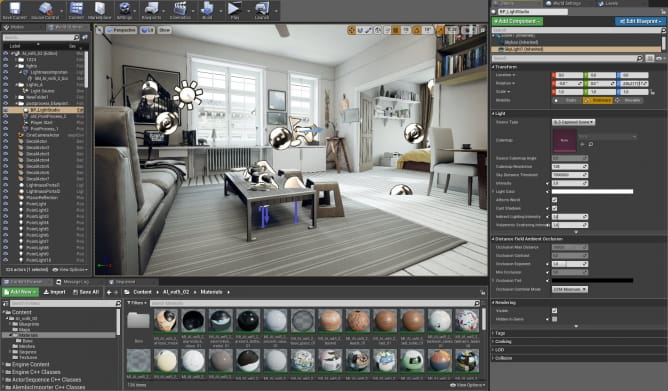Open the Source Type dropdown
Image resolution: width=668 pixels, height=391 pixels.
tap(573, 122)
